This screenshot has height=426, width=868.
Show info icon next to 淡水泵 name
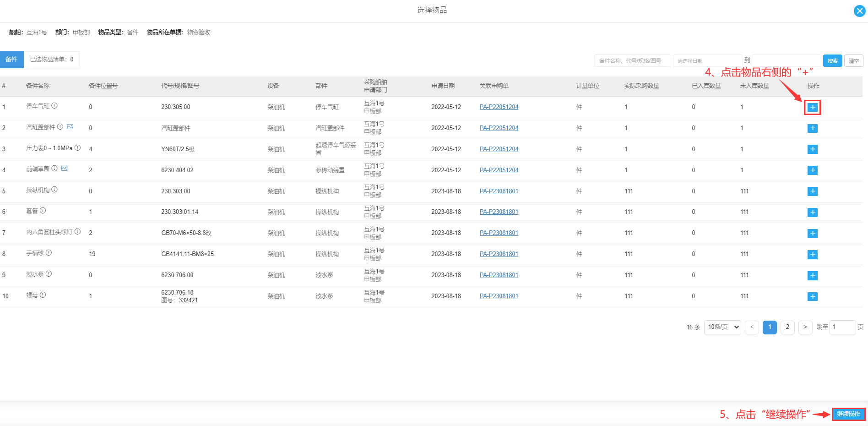click(49, 273)
